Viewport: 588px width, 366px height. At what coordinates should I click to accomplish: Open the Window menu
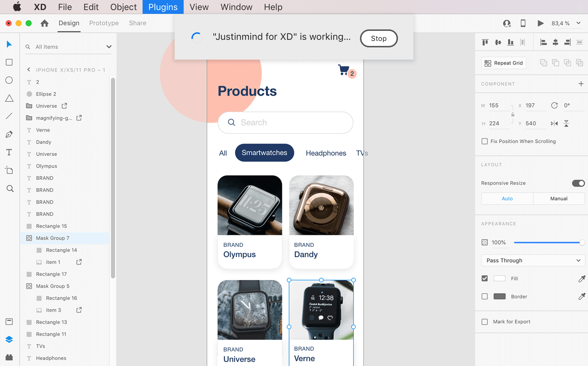(236, 7)
